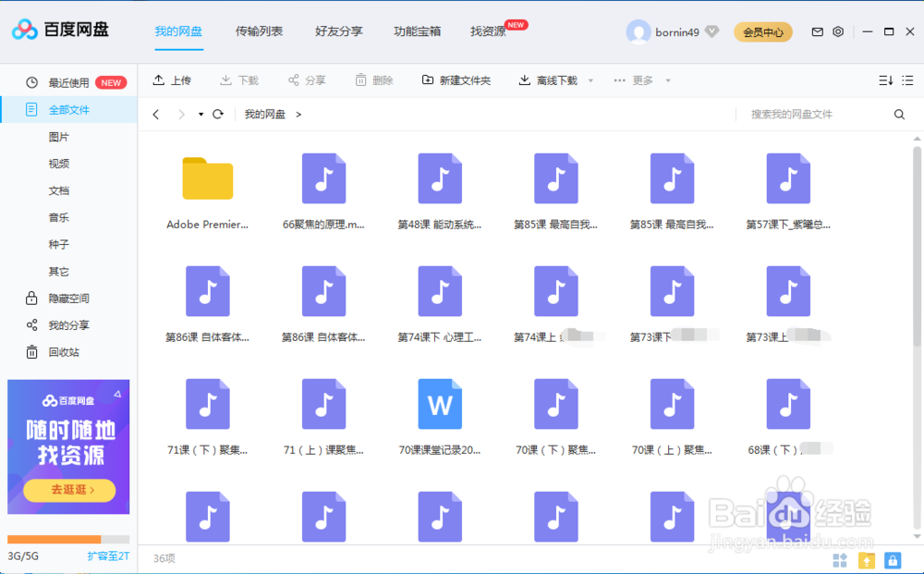Open the Adobe Premier folder
The height and width of the screenshot is (574, 924).
207,178
